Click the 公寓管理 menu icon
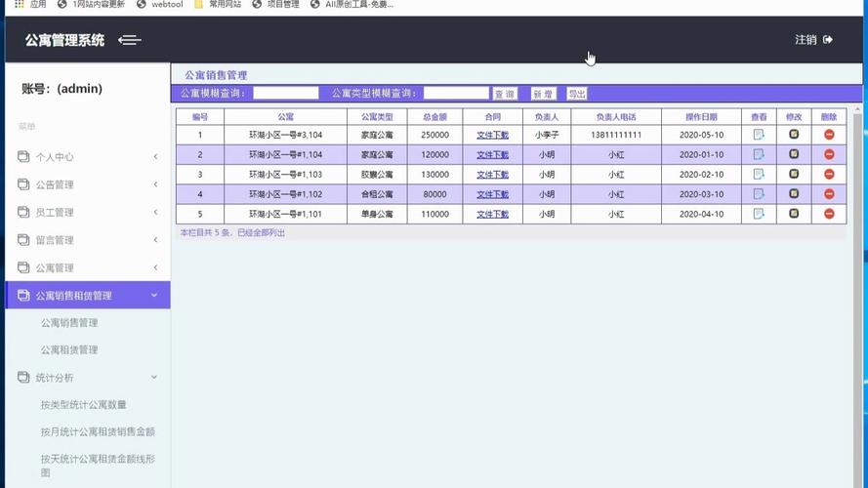Image resolution: width=868 pixels, height=488 pixels. (23, 267)
